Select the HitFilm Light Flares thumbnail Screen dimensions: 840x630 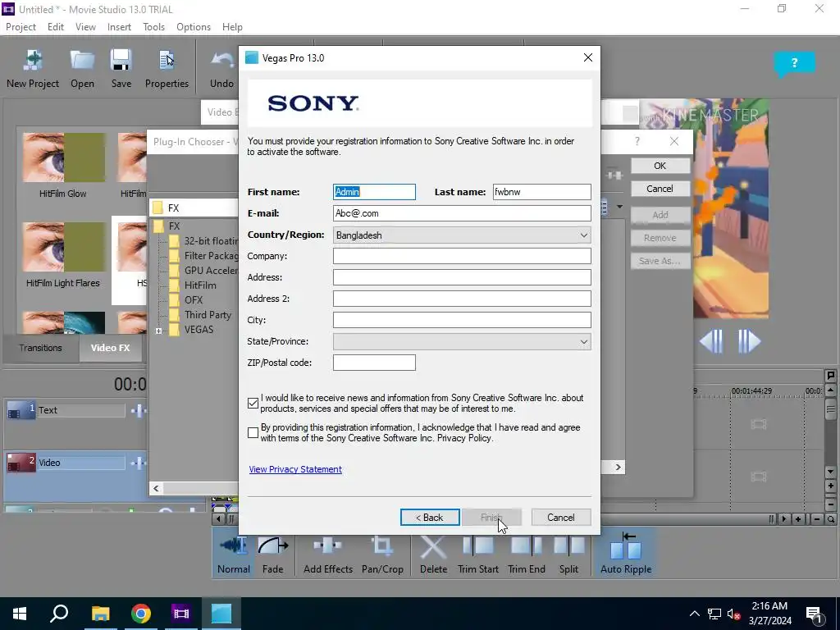coord(62,247)
